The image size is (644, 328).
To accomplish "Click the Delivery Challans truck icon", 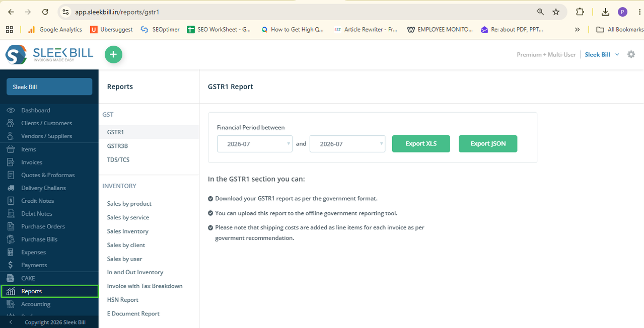I will click(11, 188).
